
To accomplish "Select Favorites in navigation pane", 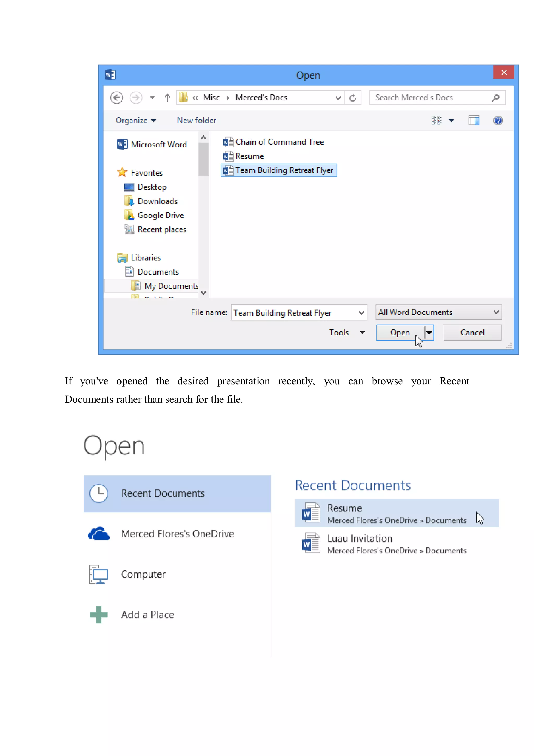I will pos(140,172).
